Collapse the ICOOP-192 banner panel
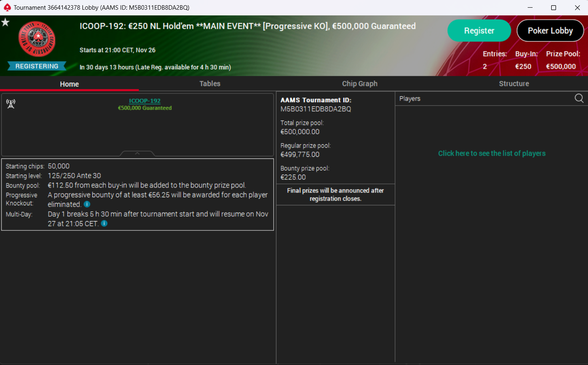The image size is (588, 365). 137,154
